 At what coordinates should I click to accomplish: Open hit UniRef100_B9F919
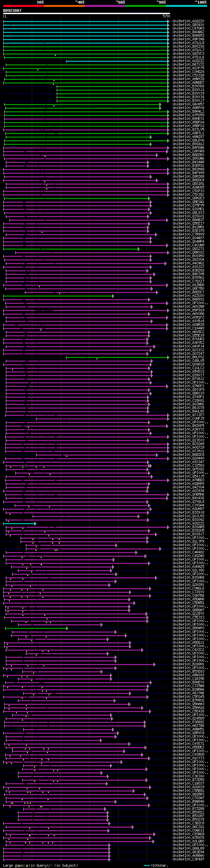click(188, 310)
